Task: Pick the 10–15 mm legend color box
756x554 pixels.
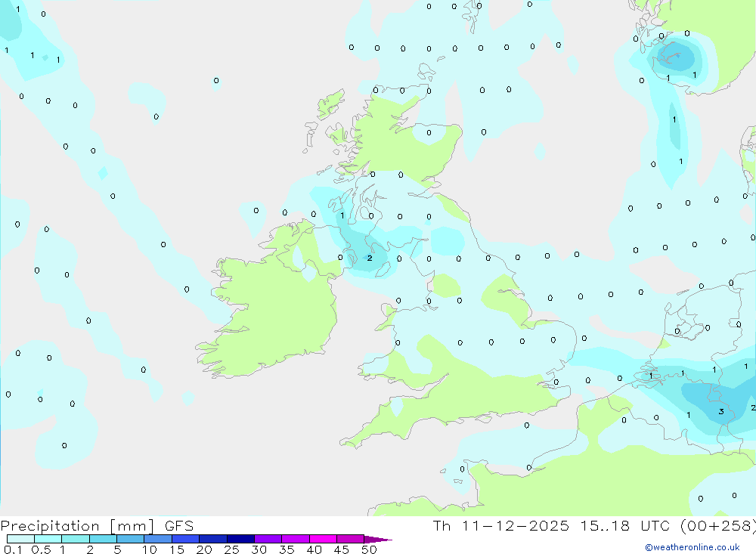Action: click(x=158, y=539)
